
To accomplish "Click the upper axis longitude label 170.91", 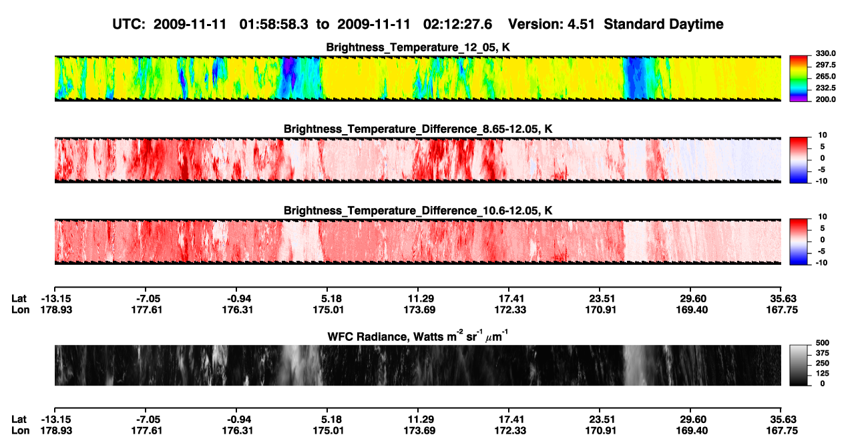I will pos(600,310).
